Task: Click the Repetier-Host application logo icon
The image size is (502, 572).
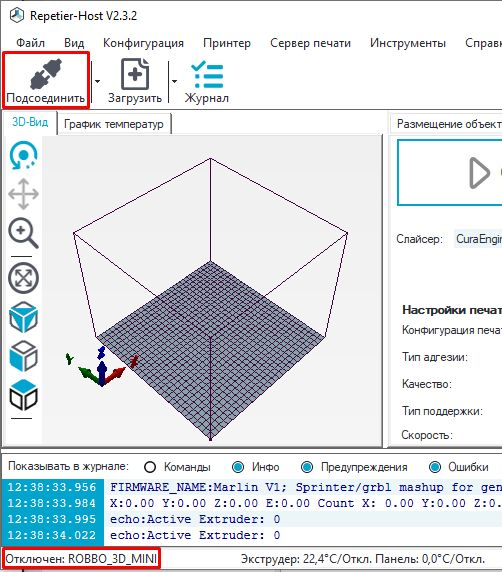Action: click(17, 16)
